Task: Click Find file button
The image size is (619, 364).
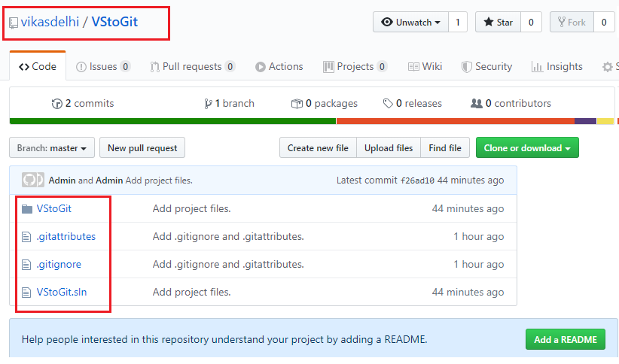Action: tap(445, 147)
